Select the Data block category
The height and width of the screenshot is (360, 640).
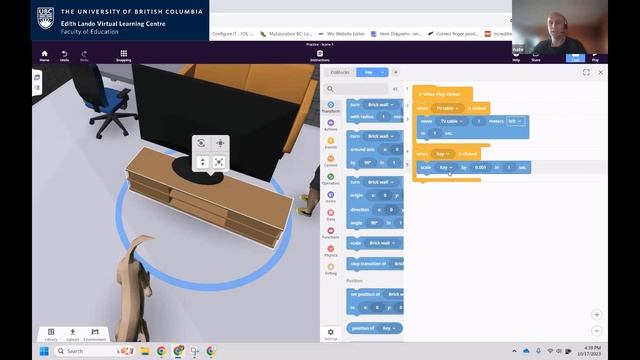coord(331,215)
